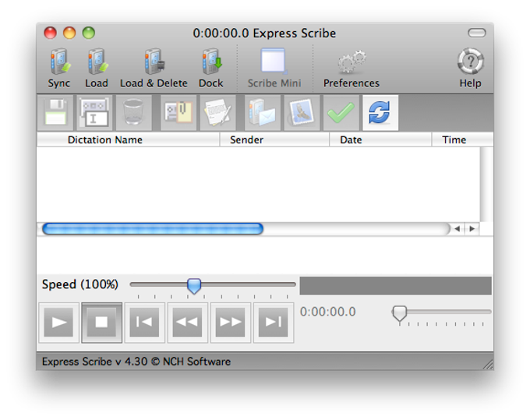Click the scrollbar left arrow
Viewport: 530px width, 420px height.
tap(458, 229)
